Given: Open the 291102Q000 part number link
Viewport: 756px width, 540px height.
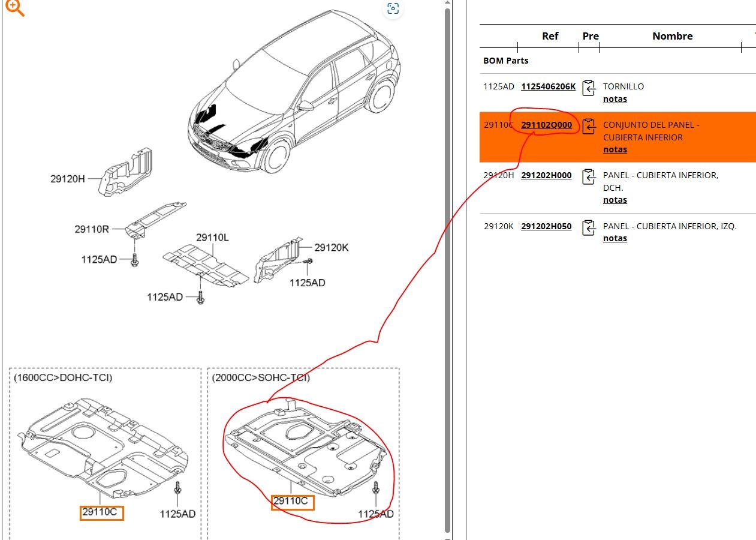Looking at the screenshot, I should [x=546, y=125].
